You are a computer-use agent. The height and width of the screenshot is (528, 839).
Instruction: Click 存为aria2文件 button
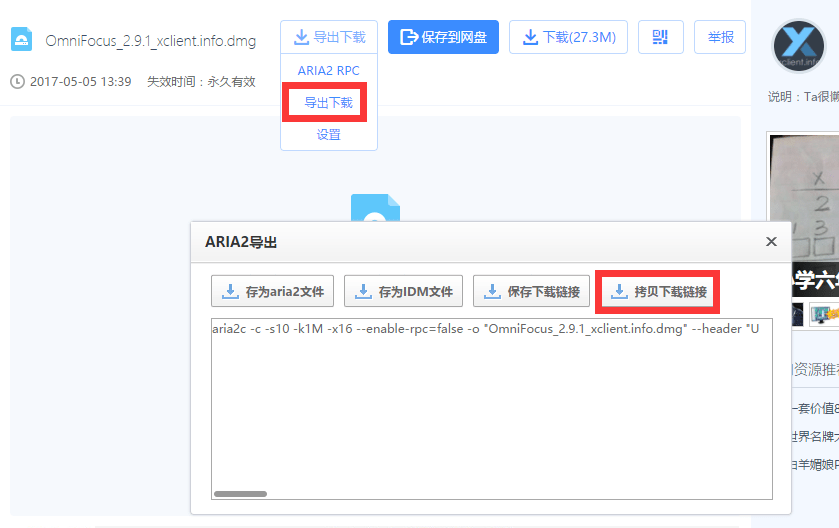click(272, 291)
